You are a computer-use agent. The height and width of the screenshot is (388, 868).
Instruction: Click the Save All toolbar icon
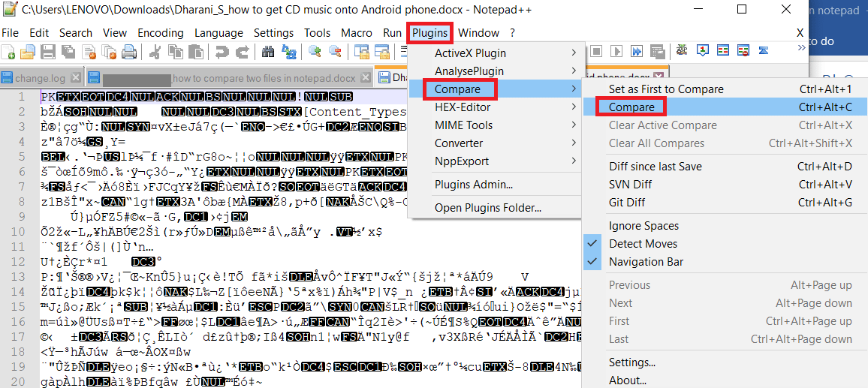click(x=68, y=52)
